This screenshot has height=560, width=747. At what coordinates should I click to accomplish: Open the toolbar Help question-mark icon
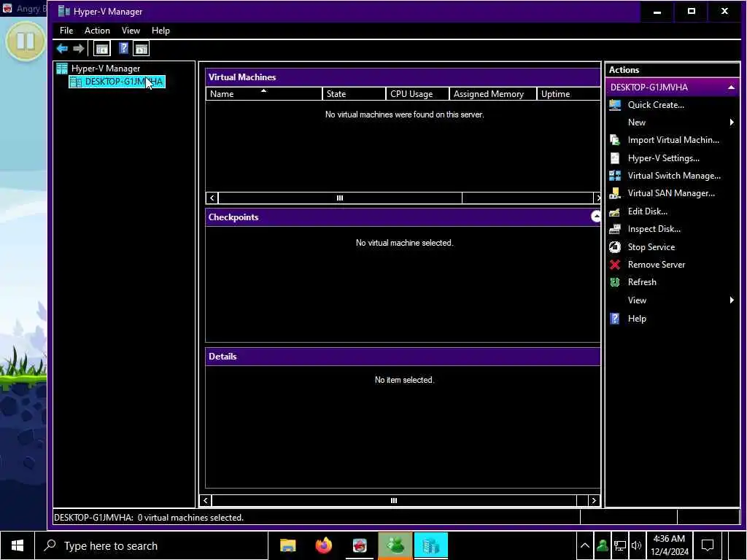[123, 49]
